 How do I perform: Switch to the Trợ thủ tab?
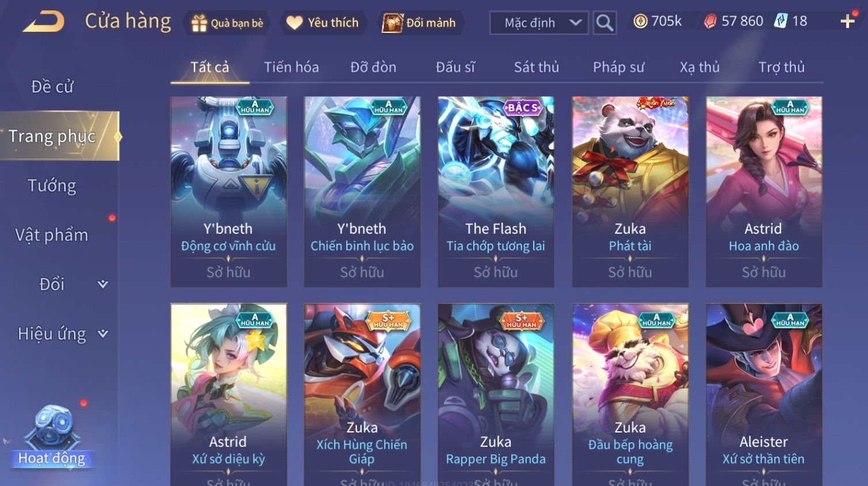tap(781, 67)
